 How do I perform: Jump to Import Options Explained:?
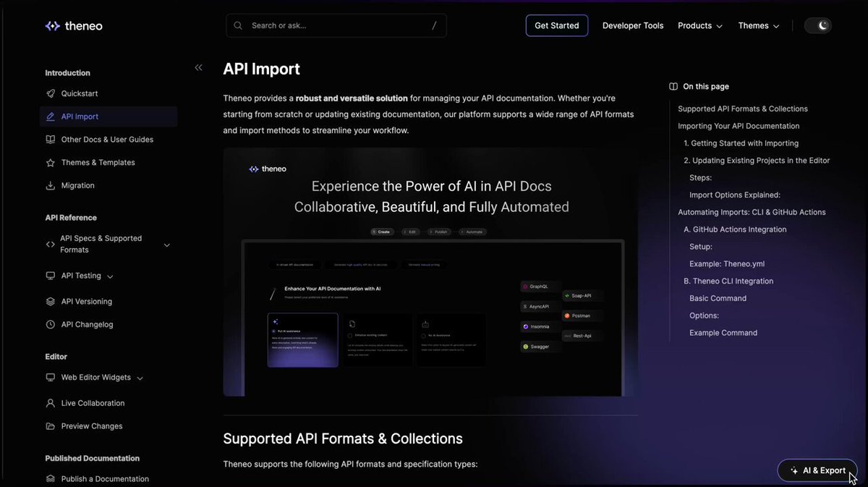(x=735, y=195)
